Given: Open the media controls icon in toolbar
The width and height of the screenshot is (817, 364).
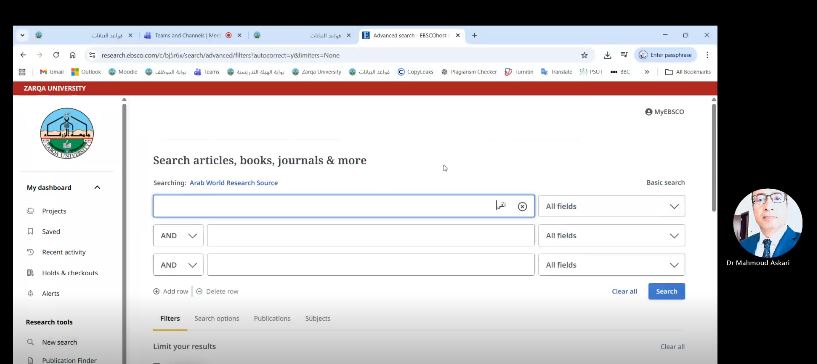Looking at the screenshot, I should click(x=624, y=55).
